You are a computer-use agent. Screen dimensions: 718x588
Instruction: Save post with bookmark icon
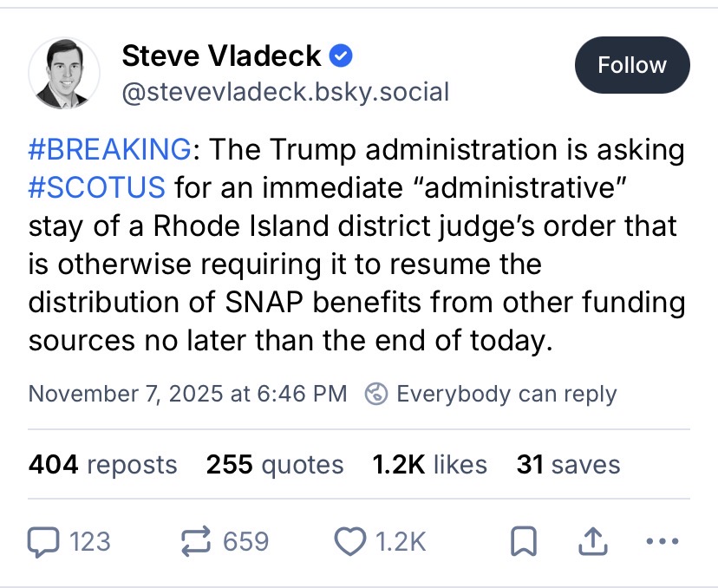click(x=521, y=543)
